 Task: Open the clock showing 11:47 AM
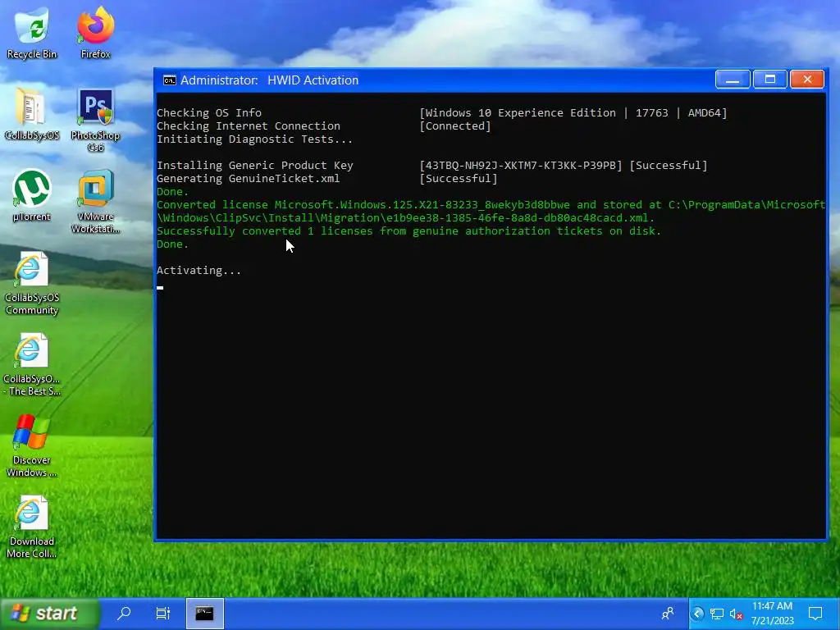tap(772, 614)
